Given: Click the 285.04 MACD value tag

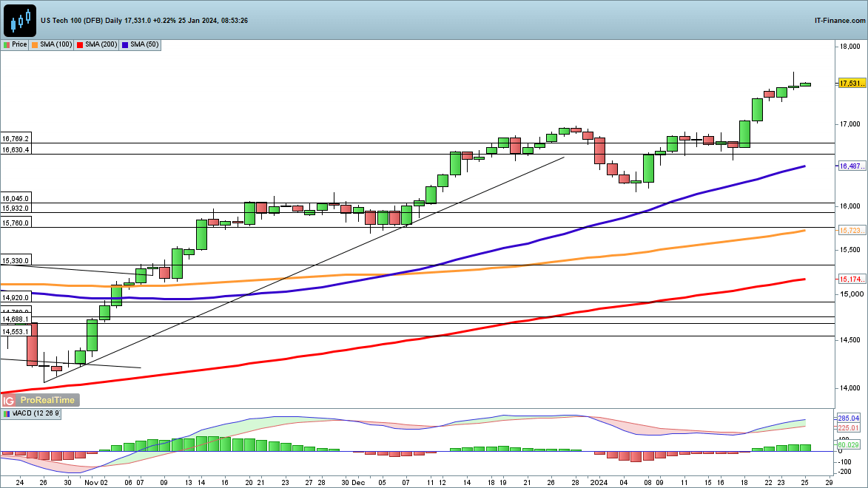Looking at the screenshot, I should tap(850, 418).
